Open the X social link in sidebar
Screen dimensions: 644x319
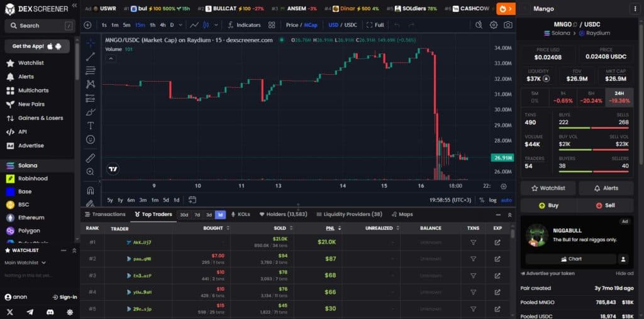(x=10, y=312)
